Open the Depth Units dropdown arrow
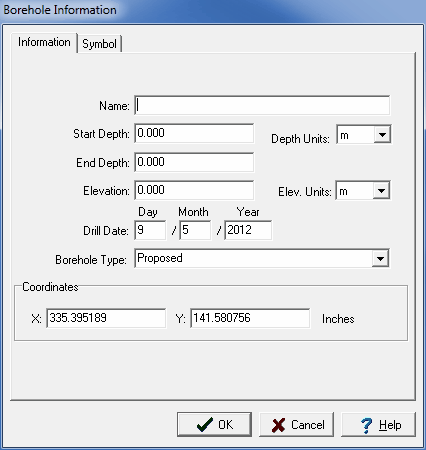Viewport: 426px width, 450px height. click(x=382, y=134)
